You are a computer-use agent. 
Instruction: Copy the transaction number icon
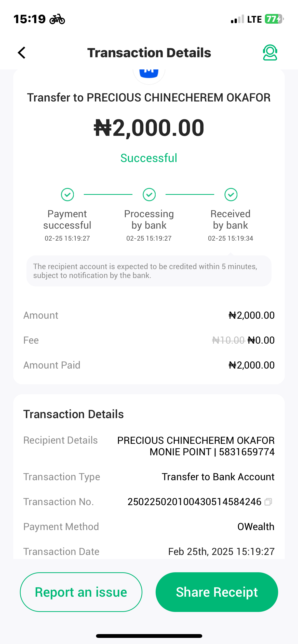click(x=268, y=502)
